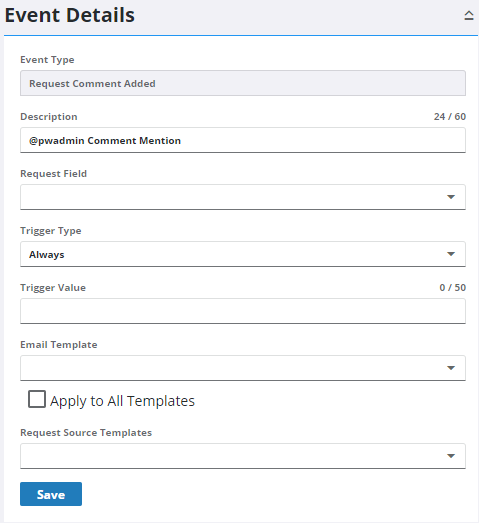Focus the Description field with '@pwadmin Comment Mention'
This screenshot has width=479, height=523.
243,140
